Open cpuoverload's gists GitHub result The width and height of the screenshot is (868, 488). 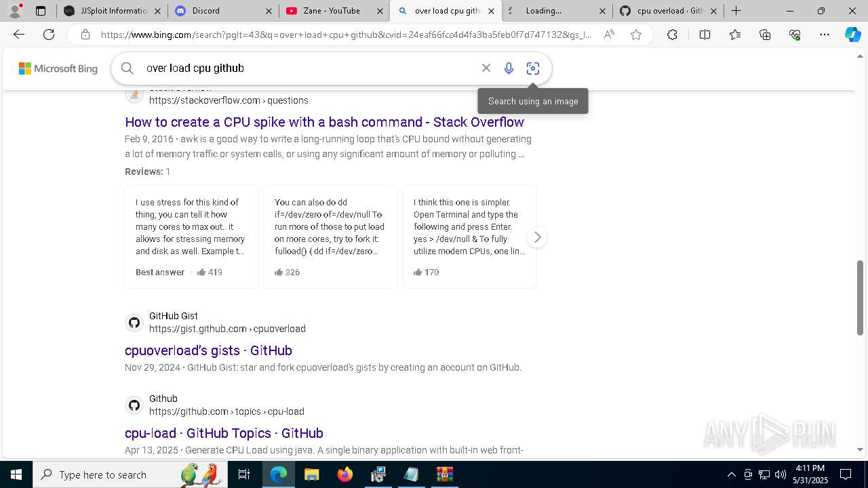pyautogui.click(x=208, y=350)
